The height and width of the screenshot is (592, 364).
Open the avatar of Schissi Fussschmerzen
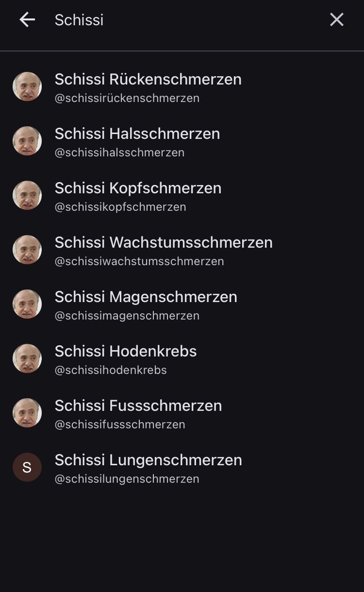[x=27, y=413]
